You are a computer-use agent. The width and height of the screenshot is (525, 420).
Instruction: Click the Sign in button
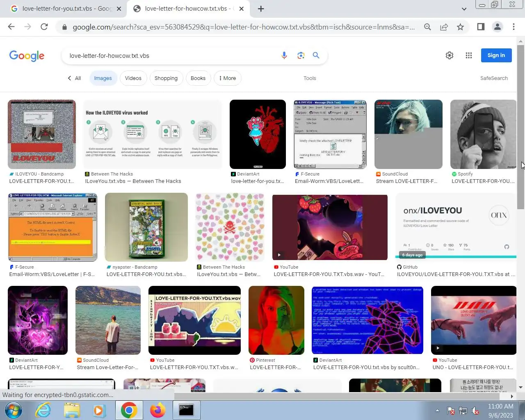click(496, 55)
